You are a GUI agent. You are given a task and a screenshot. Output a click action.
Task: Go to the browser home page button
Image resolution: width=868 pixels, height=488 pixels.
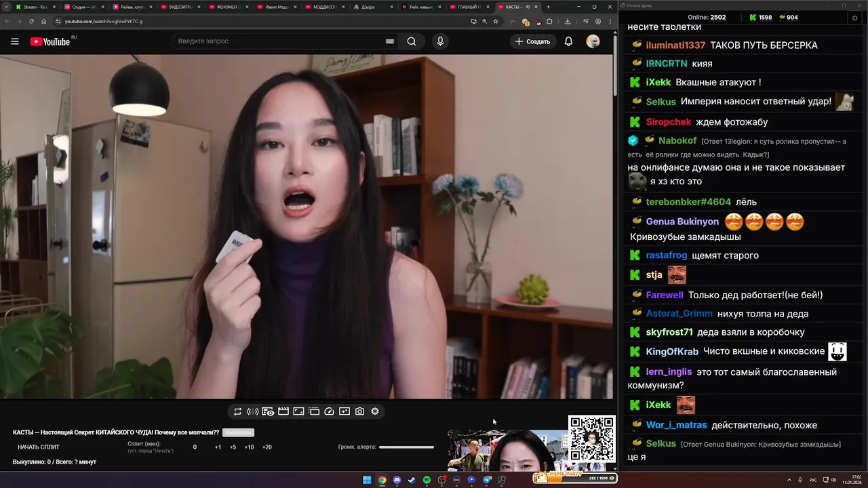tap(44, 21)
